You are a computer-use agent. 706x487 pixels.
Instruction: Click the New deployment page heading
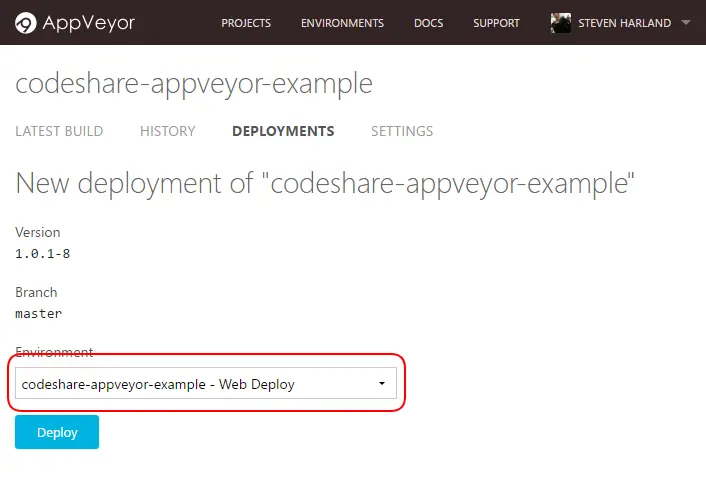coord(325,184)
